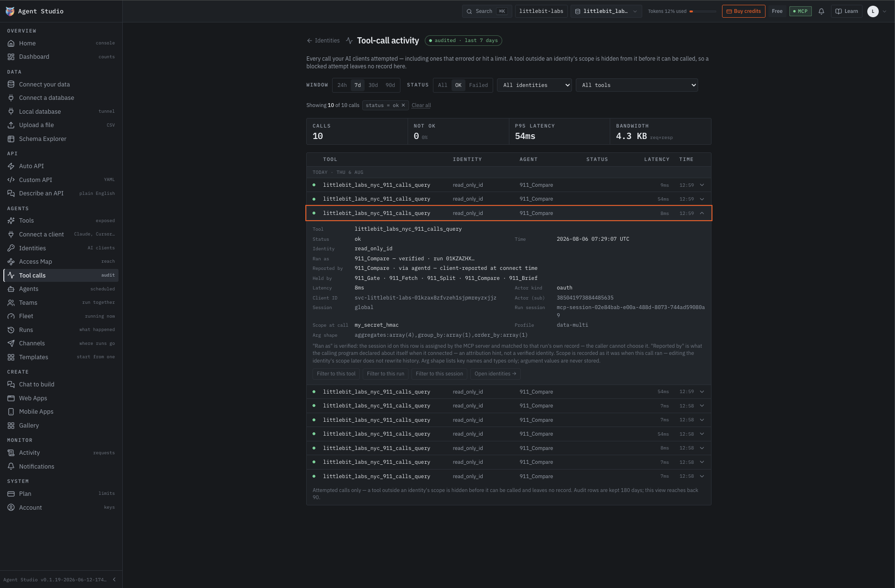Go back to Identities link

pos(323,41)
